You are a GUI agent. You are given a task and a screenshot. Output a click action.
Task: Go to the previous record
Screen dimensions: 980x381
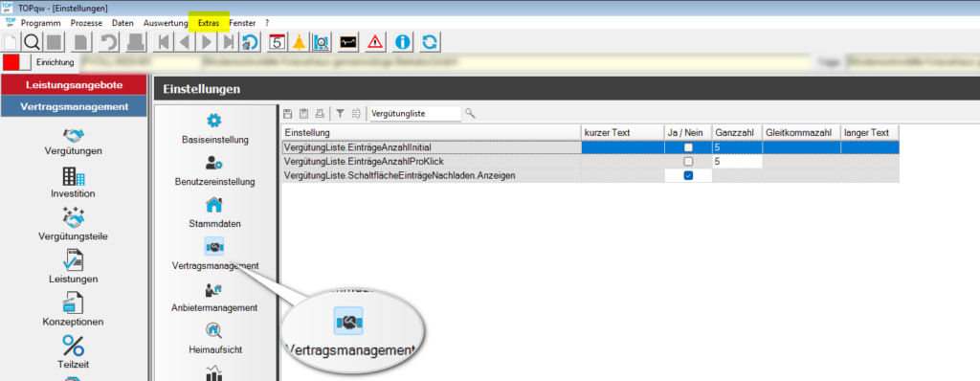[185, 42]
